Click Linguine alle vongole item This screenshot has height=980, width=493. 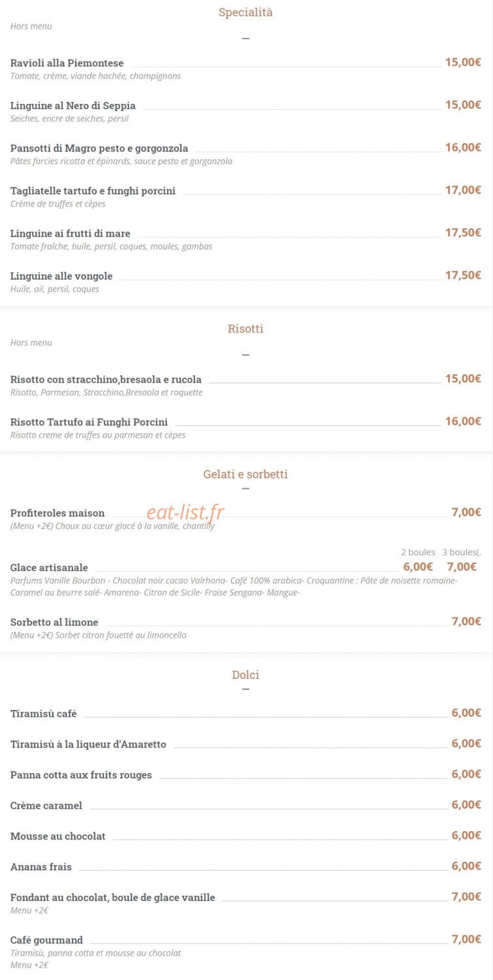[61, 276]
